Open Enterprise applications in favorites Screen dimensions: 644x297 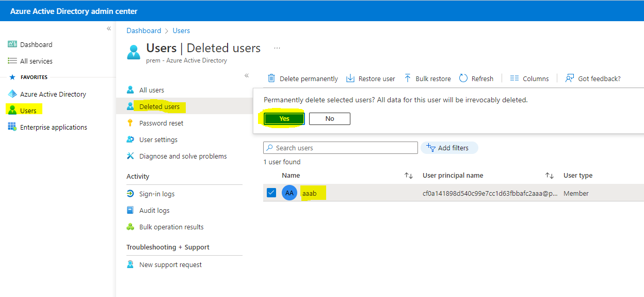pos(54,127)
